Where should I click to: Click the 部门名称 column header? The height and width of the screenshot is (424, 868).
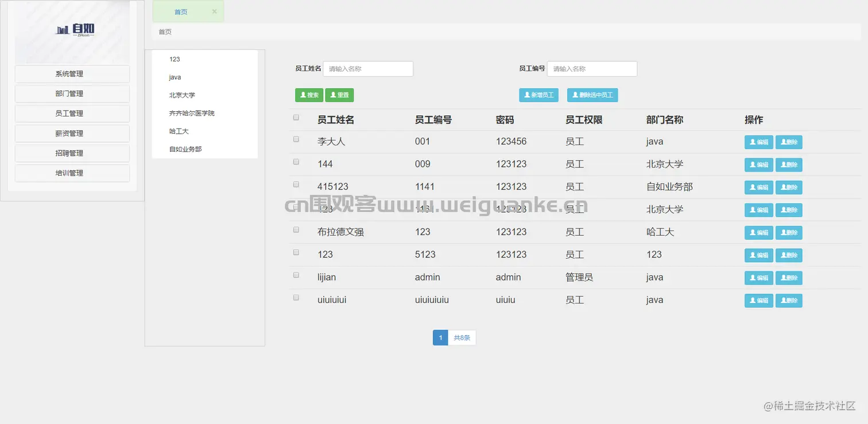(665, 120)
